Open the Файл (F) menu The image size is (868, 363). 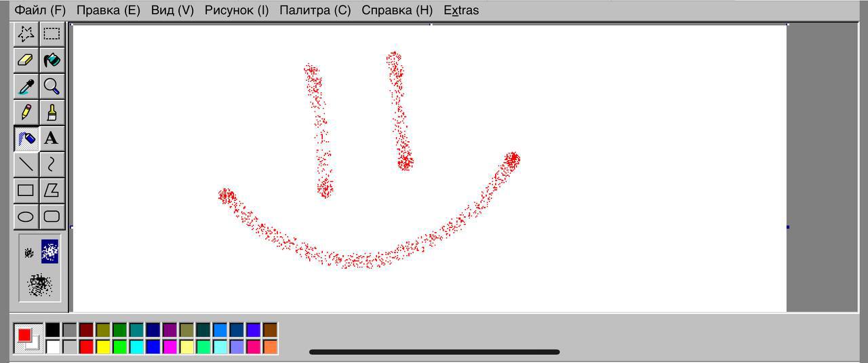[x=40, y=10]
